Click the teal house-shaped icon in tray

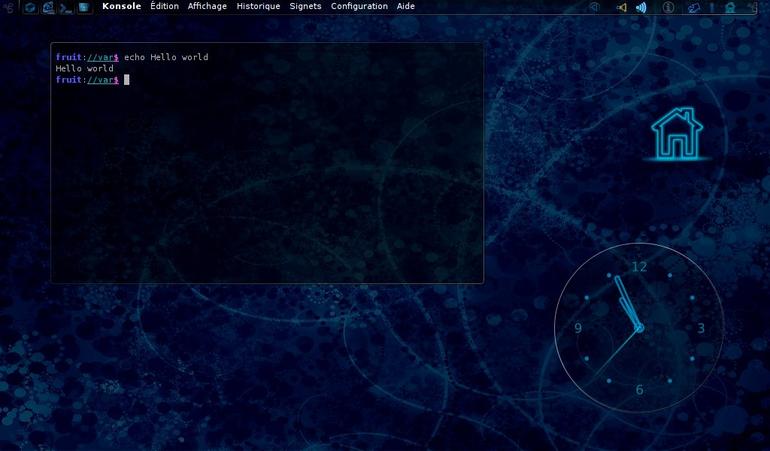click(x=730, y=7)
